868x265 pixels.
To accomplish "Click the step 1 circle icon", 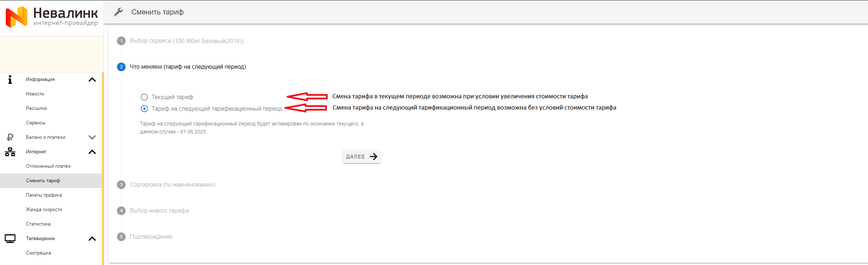I will point(121,41).
